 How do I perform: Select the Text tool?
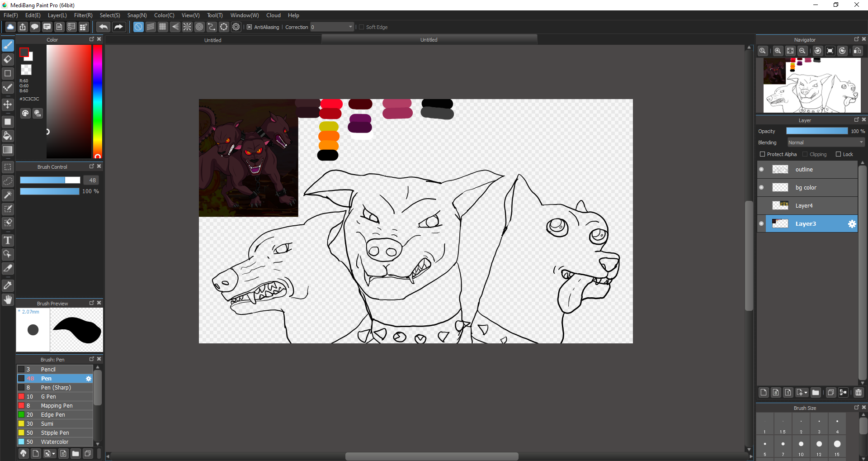(8, 240)
